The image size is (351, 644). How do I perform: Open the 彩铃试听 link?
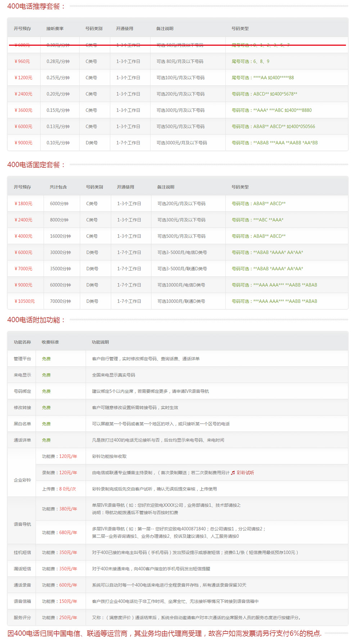pos(245,473)
